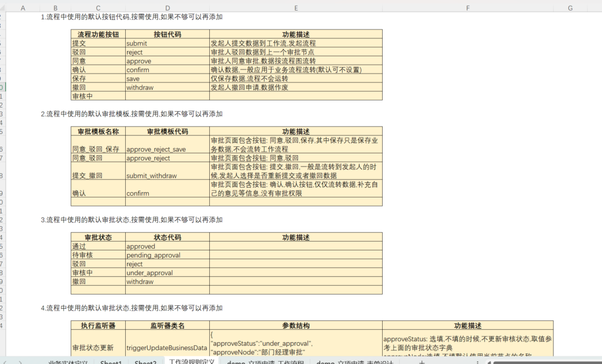Select the '保存' button-name cell
This screenshot has width=602, height=364.
[98, 78]
